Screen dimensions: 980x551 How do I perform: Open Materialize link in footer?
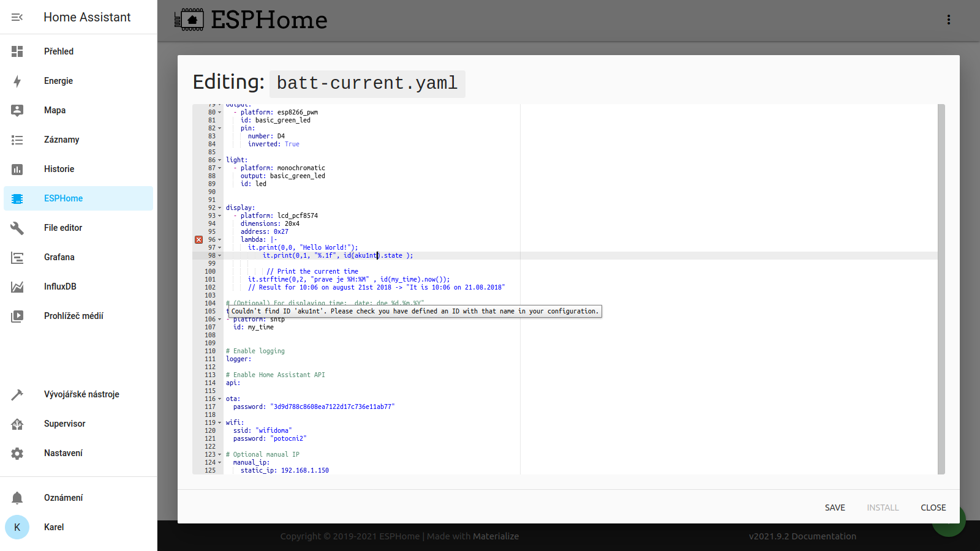[x=496, y=536]
